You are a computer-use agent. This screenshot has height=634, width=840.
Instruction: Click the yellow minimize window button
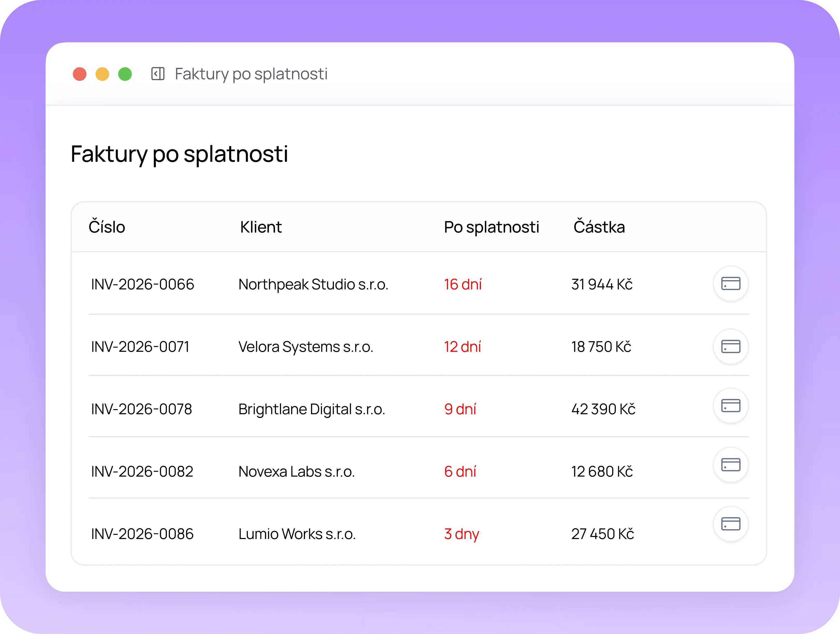point(102,74)
